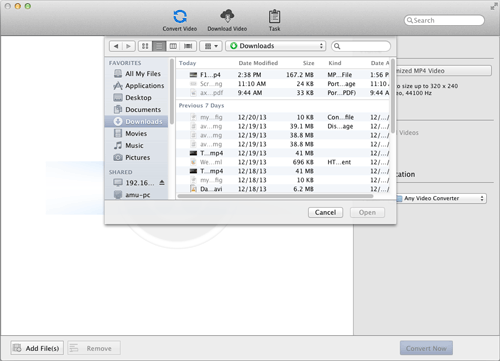Open the Task list
This screenshot has height=361, width=500.
click(274, 20)
